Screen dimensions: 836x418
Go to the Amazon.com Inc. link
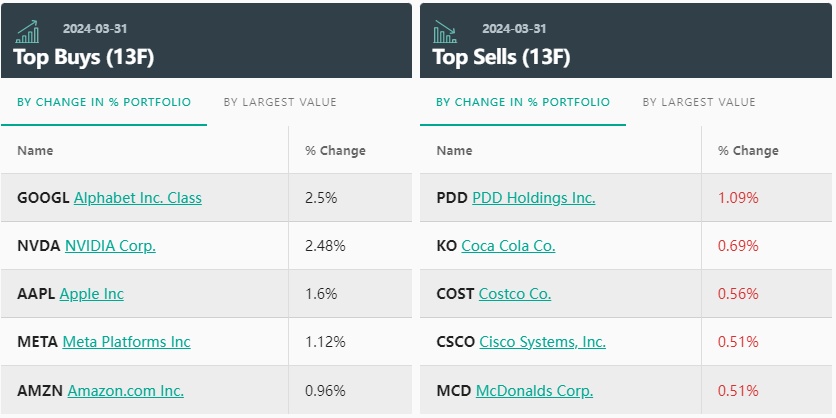coord(126,391)
